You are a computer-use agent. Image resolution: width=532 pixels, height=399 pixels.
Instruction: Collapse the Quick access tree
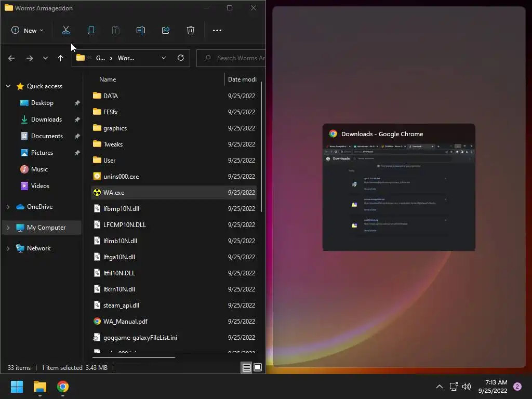tap(8, 86)
